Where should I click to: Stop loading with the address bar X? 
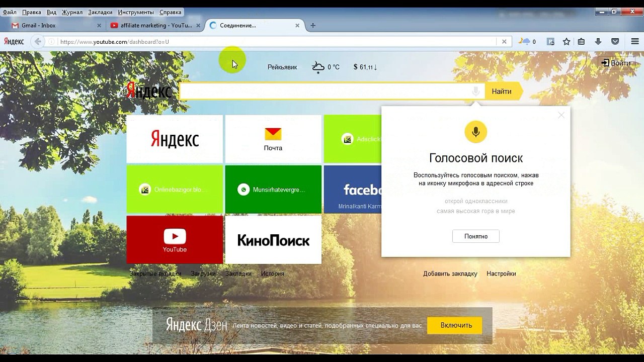click(x=504, y=42)
